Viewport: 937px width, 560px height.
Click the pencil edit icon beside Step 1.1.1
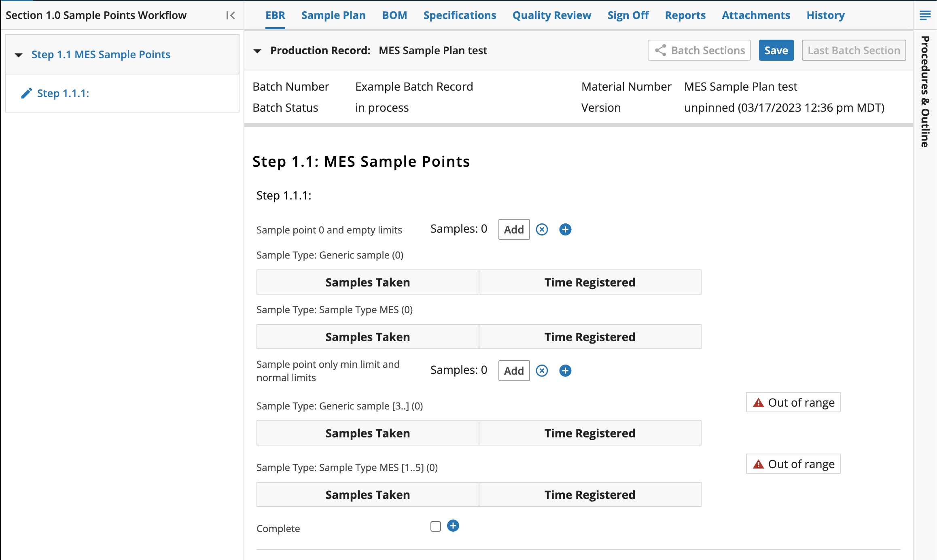(x=26, y=93)
